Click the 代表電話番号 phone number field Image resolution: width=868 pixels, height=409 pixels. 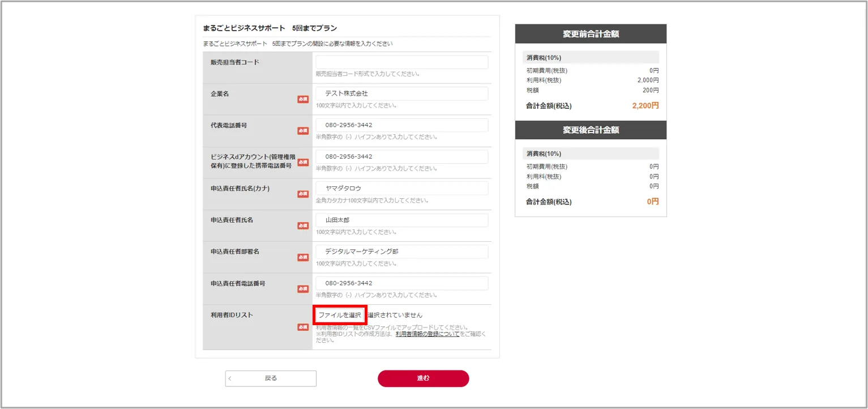401,125
